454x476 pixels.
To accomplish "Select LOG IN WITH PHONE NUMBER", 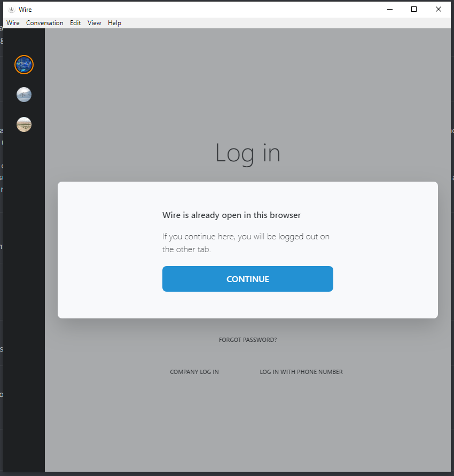I will click(301, 372).
